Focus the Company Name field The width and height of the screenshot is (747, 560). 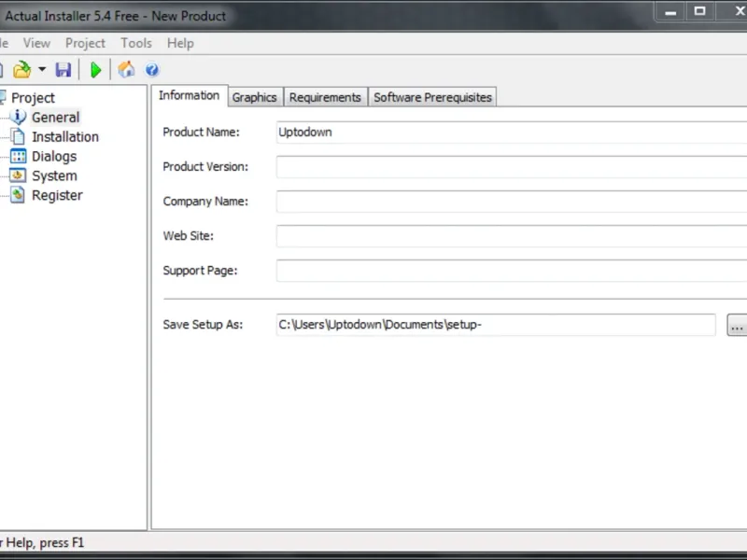[x=512, y=202]
